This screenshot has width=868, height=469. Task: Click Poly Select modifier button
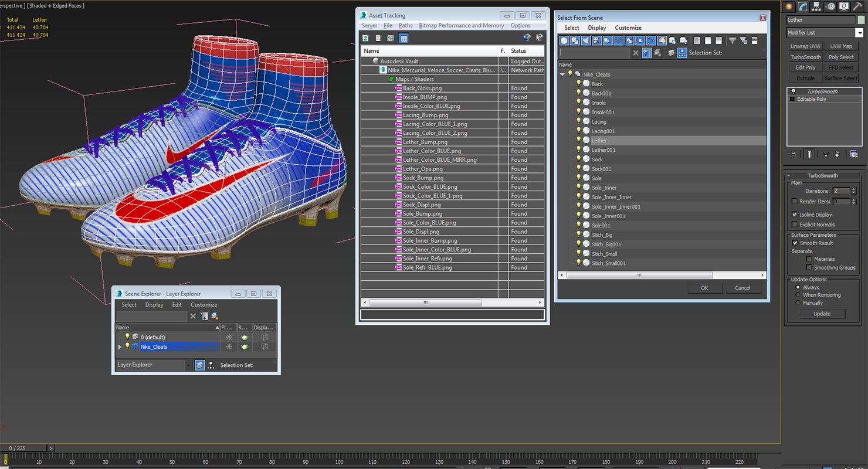click(x=841, y=57)
